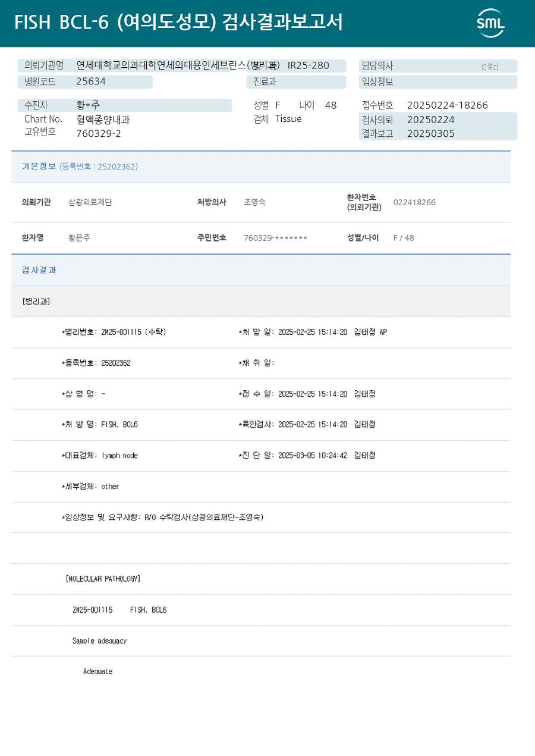This screenshot has width=535, height=756.
Task: Click the Sample adequacy row
Action: 260,641
